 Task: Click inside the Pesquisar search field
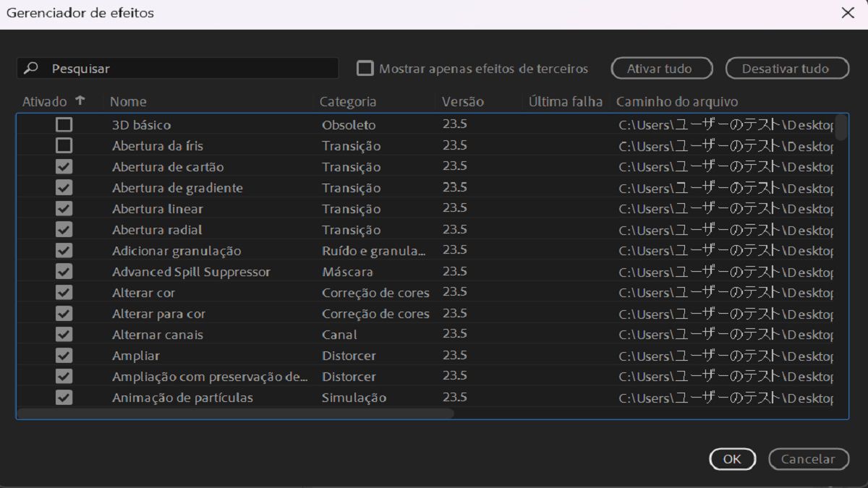click(x=181, y=67)
